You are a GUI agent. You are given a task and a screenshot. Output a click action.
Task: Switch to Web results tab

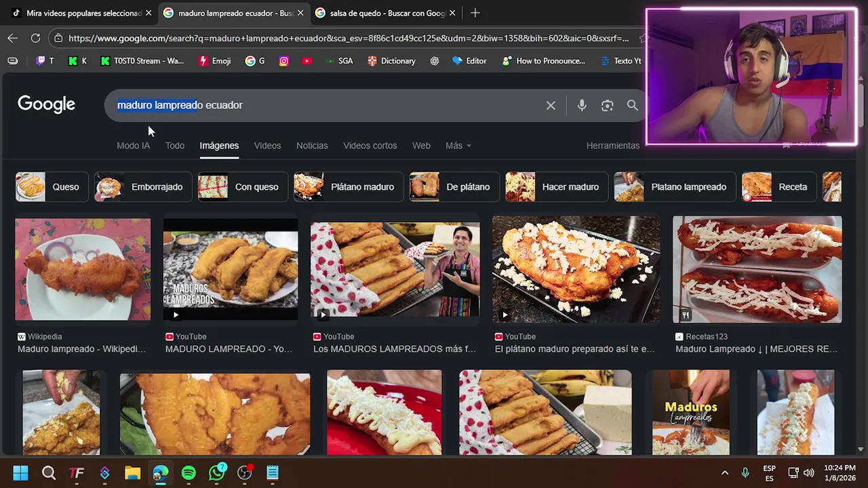(421, 146)
